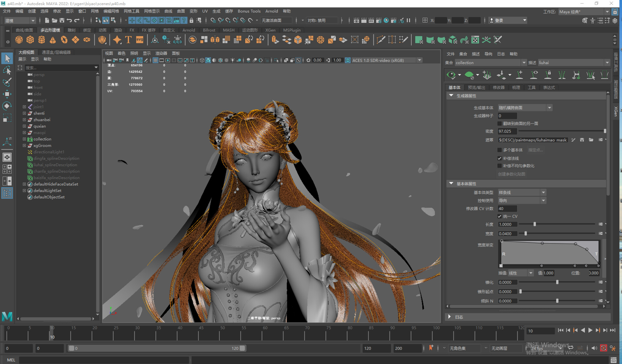Select the Move tool in the toolbox
Viewport: 622px width, 364px height.
[7, 94]
